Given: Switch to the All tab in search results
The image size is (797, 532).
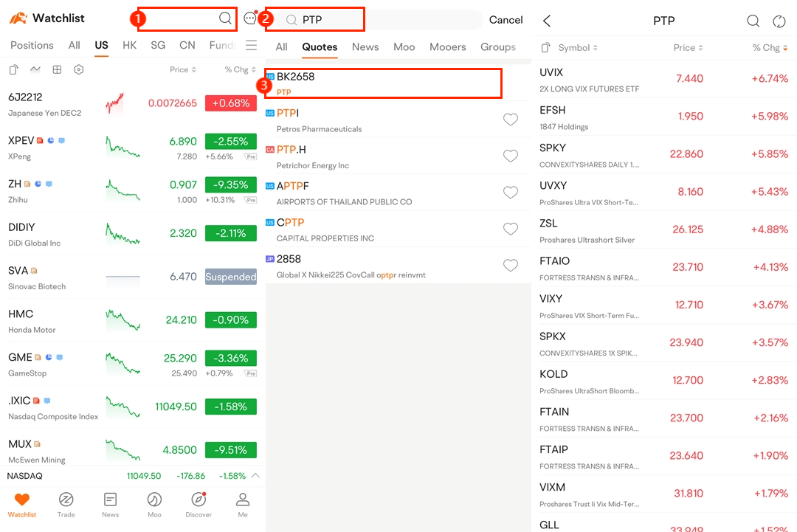Looking at the screenshot, I should click(282, 46).
